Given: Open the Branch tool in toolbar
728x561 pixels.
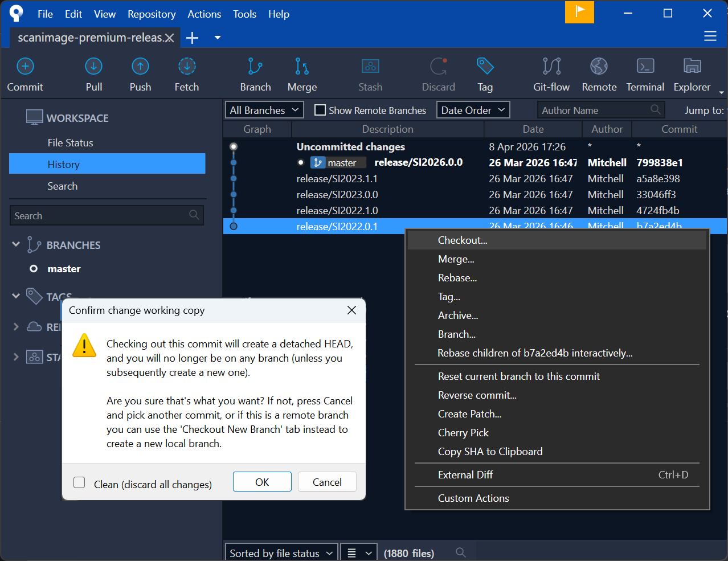Looking at the screenshot, I should tap(255, 74).
